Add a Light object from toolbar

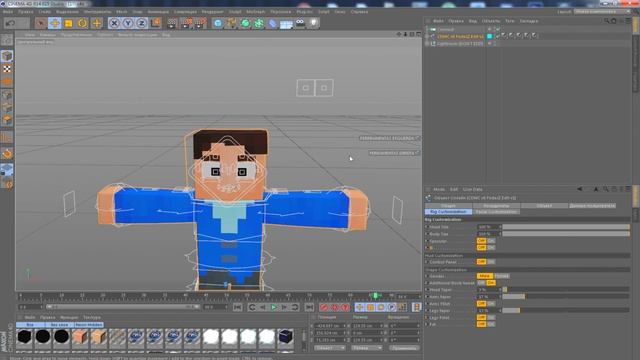[x=313, y=23]
